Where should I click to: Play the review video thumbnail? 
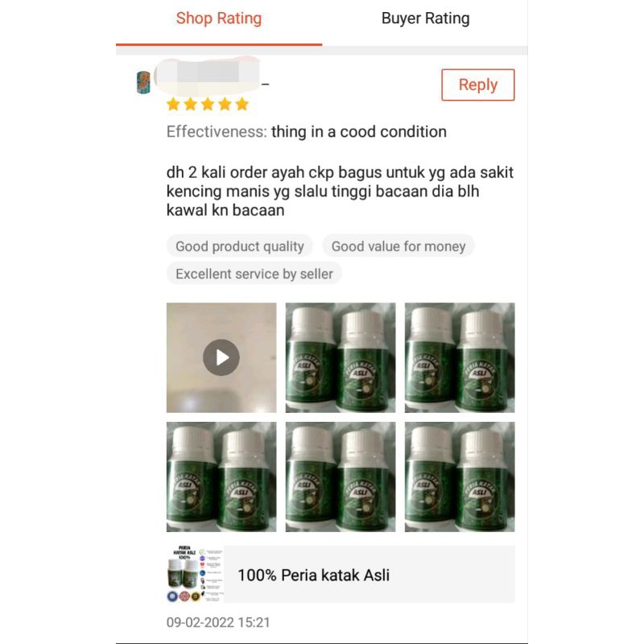point(221,357)
